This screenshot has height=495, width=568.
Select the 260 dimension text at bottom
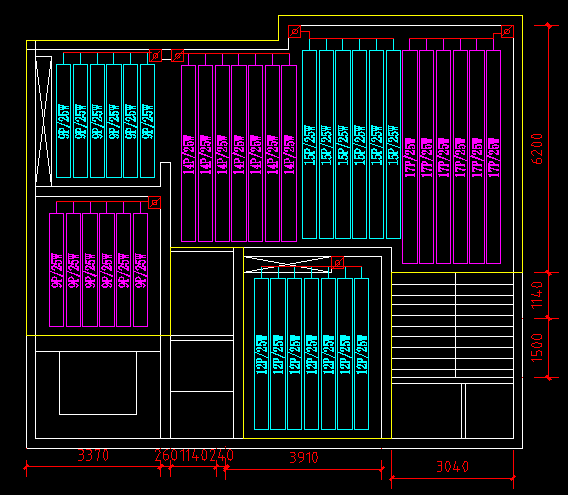pyautogui.click(x=166, y=455)
